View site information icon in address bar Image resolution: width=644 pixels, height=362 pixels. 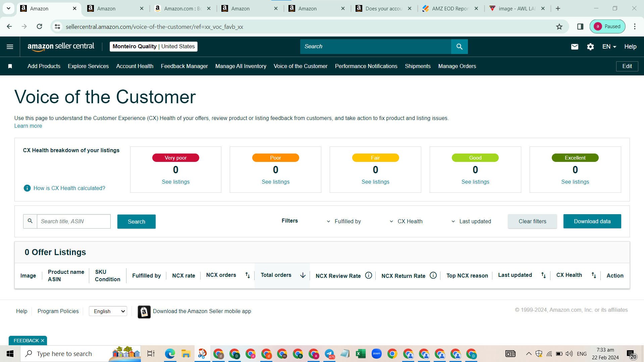click(x=58, y=26)
